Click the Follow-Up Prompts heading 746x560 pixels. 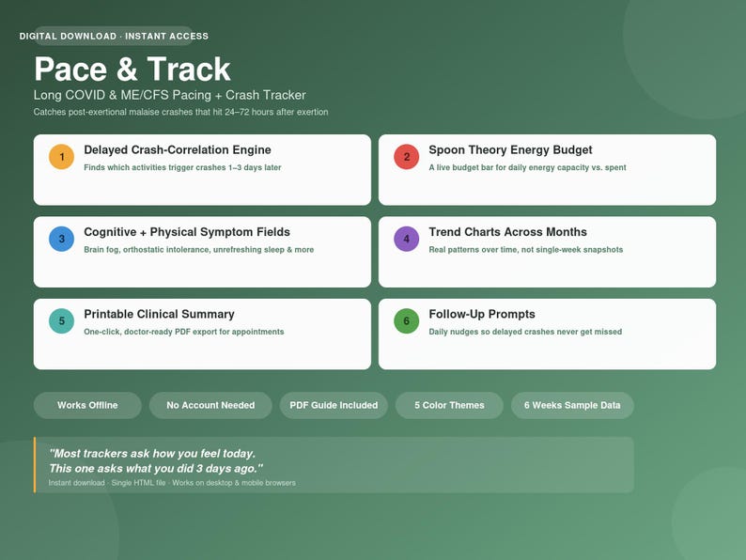coord(482,314)
